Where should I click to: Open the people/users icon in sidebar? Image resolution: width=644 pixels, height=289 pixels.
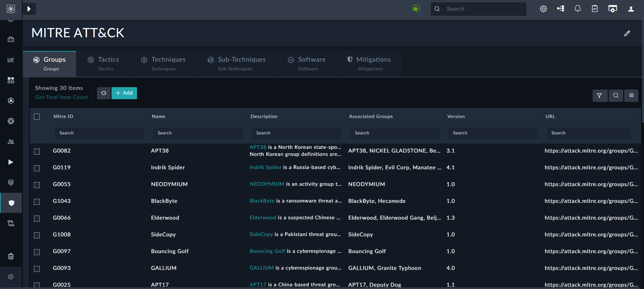11,141
